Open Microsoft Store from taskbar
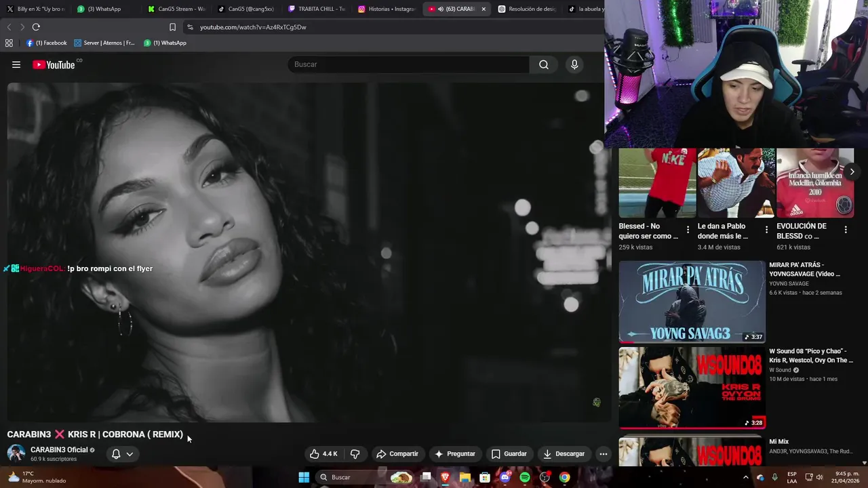The width and height of the screenshot is (868, 488). (485, 477)
